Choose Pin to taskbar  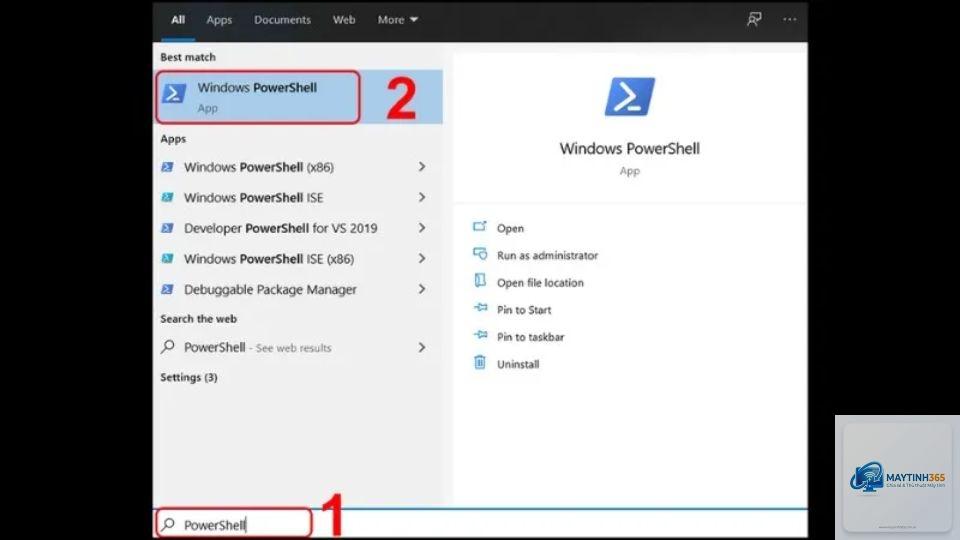pos(530,337)
